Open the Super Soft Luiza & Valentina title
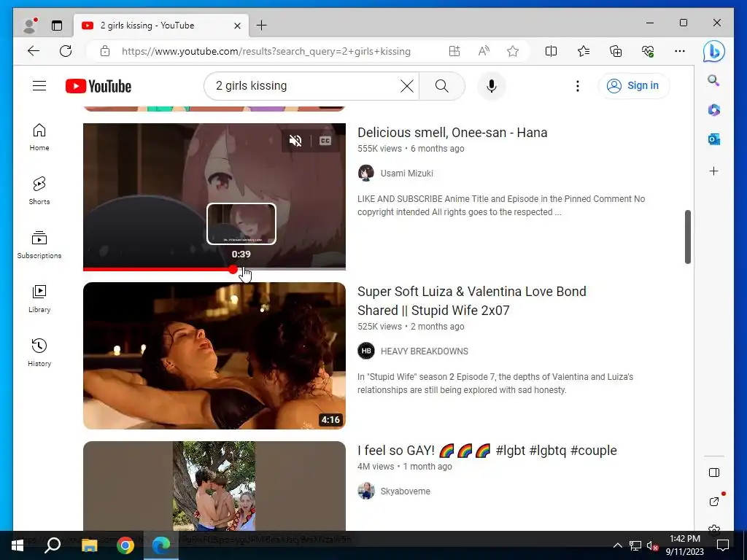The height and width of the screenshot is (560, 747). pos(472,301)
